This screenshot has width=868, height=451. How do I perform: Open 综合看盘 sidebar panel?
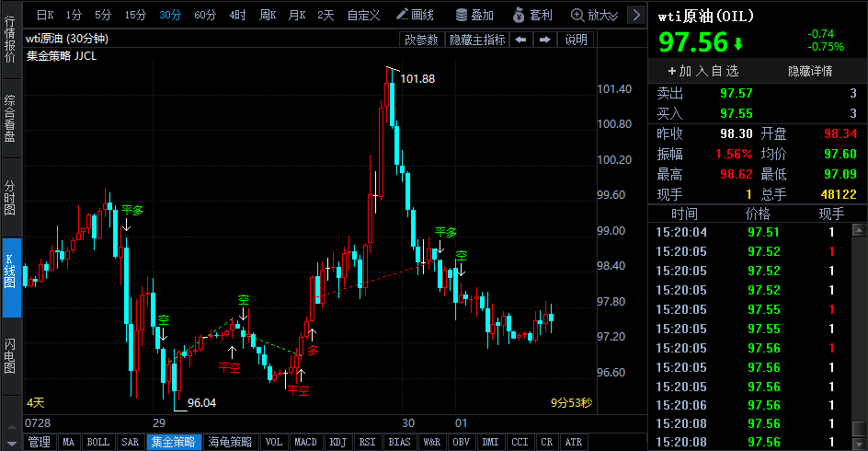click(x=10, y=119)
